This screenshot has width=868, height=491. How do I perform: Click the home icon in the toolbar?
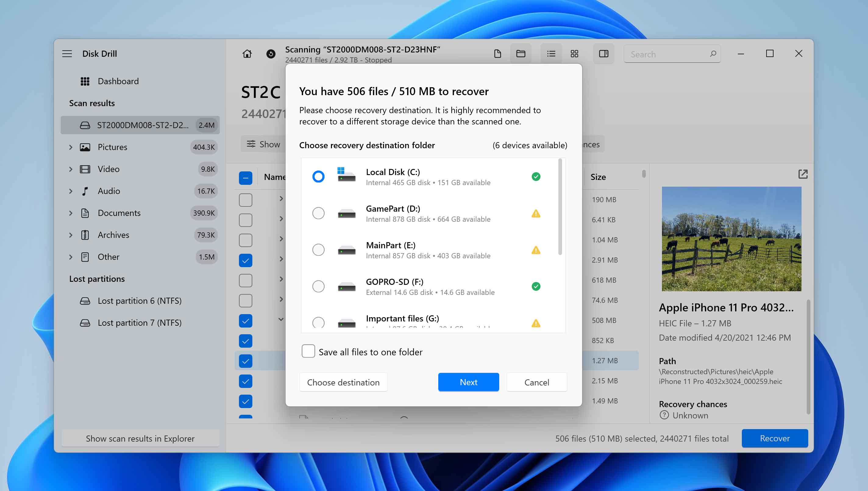click(247, 54)
